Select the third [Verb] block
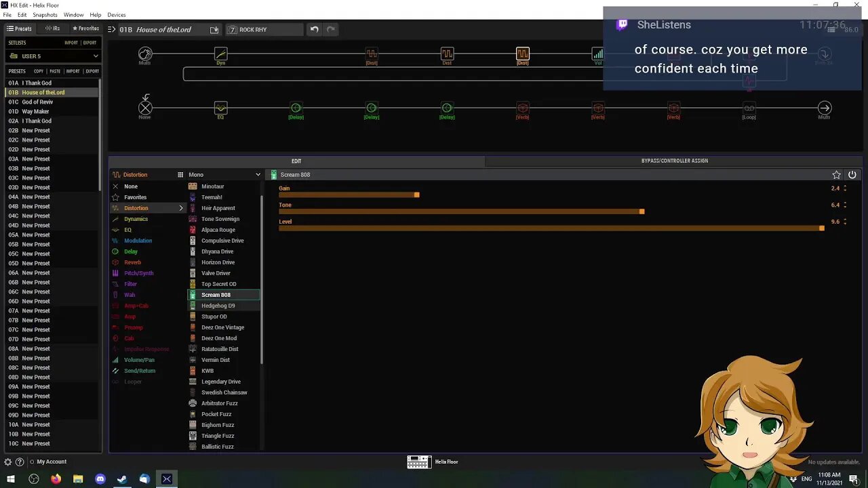This screenshot has width=868, height=488. pos(673,108)
